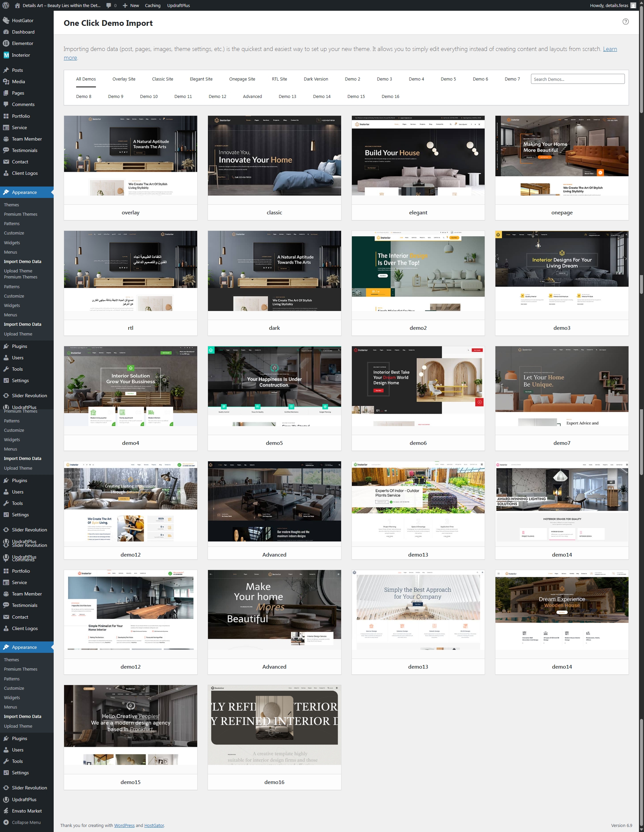Go to the Dashboard menu item
The height and width of the screenshot is (832, 644).
pyautogui.click(x=23, y=32)
